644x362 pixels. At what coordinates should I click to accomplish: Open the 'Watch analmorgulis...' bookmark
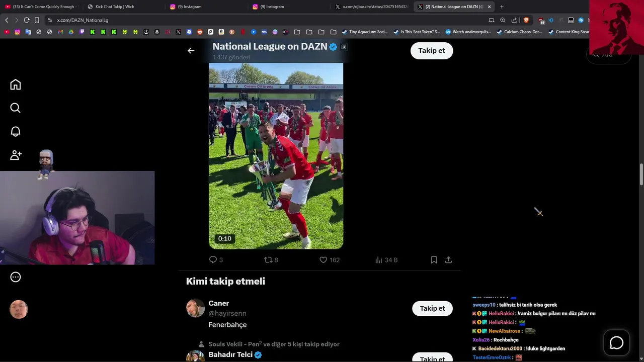point(468,32)
